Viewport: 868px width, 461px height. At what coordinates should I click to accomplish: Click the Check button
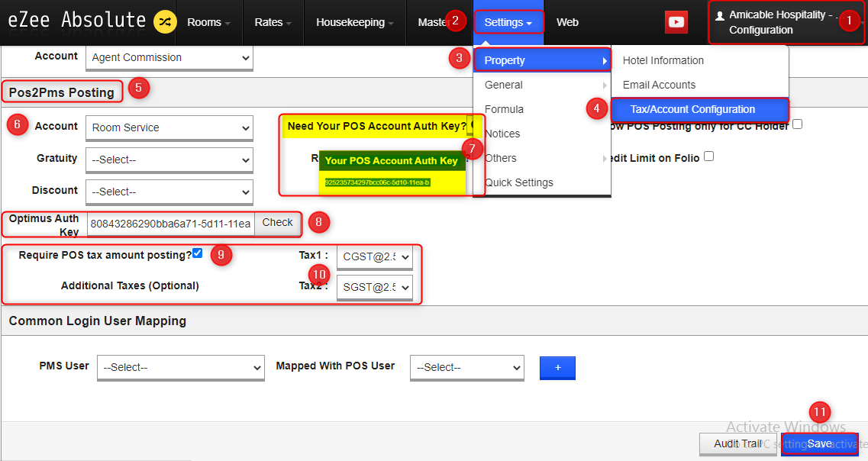[277, 222]
